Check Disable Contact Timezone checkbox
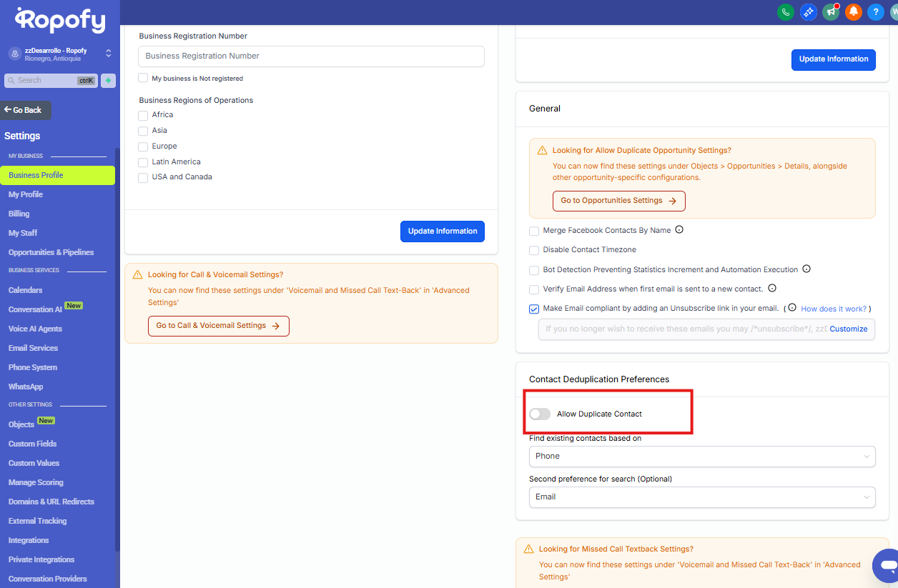Image resolution: width=898 pixels, height=588 pixels. click(x=534, y=251)
